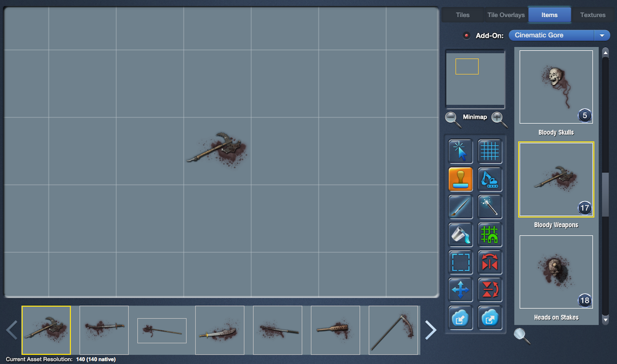617x364 pixels.
Task: Select the blue four-arrow move tool
Action: click(460, 290)
